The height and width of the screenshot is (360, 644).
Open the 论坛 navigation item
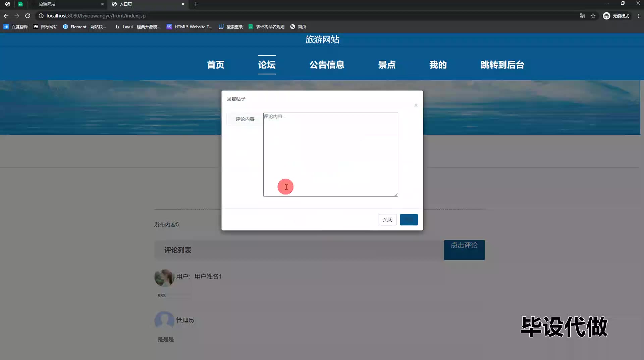(267, 65)
